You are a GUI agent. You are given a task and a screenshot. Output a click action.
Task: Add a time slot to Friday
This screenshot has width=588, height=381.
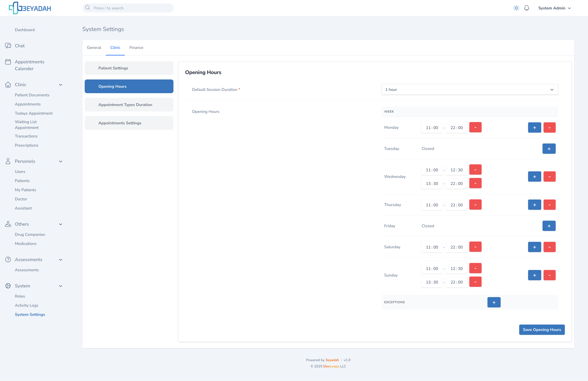pyautogui.click(x=549, y=226)
